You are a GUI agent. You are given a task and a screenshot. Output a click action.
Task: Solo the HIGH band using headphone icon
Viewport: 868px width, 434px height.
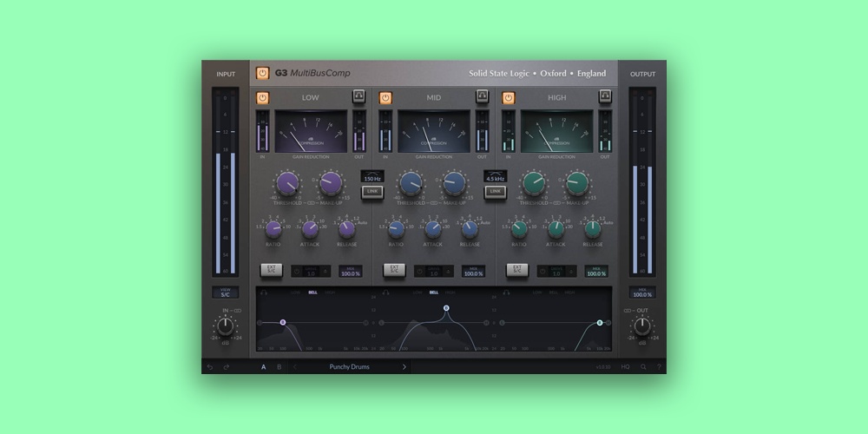(x=605, y=96)
